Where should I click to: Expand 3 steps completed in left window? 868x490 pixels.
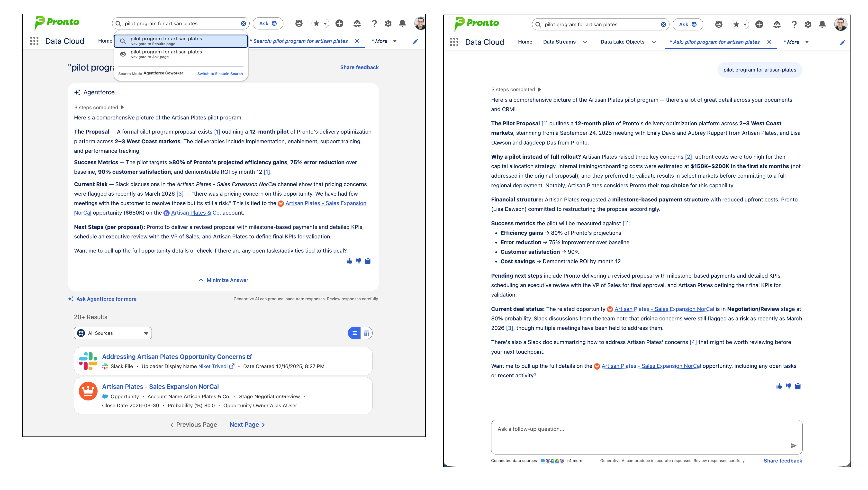tap(99, 108)
